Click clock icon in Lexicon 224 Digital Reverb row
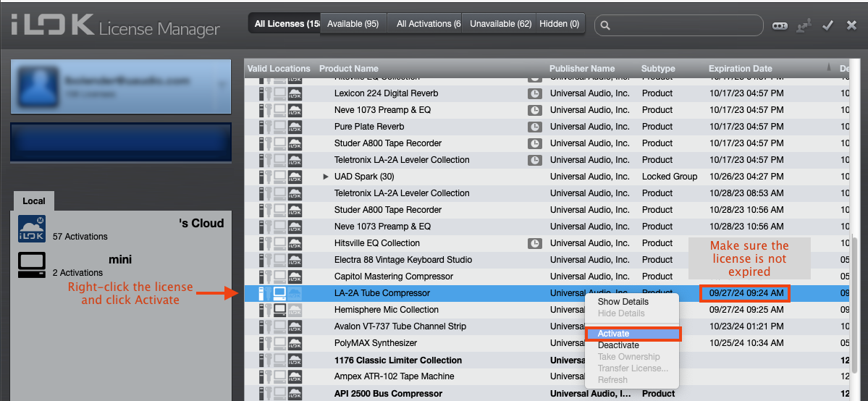 tap(534, 93)
